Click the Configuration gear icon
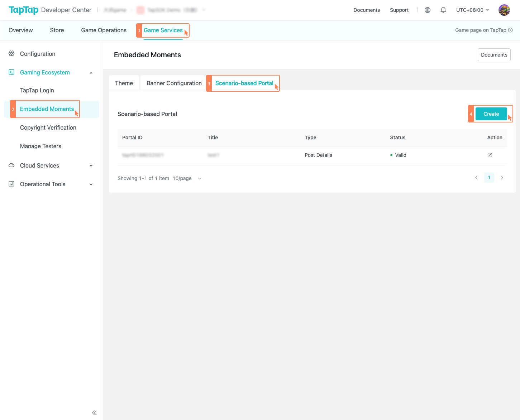This screenshot has width=520, height=420. click(11, 54)
